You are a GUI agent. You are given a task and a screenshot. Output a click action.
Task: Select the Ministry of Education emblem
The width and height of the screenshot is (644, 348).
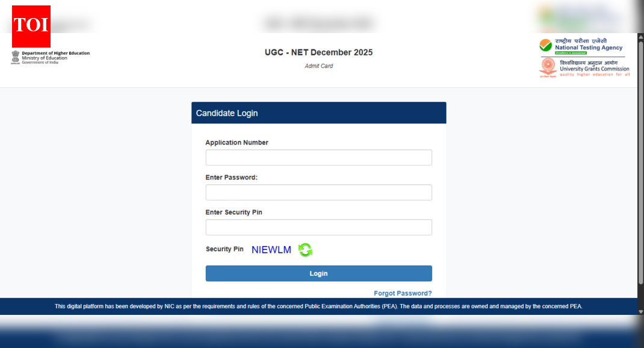click(x=15, y=56)
